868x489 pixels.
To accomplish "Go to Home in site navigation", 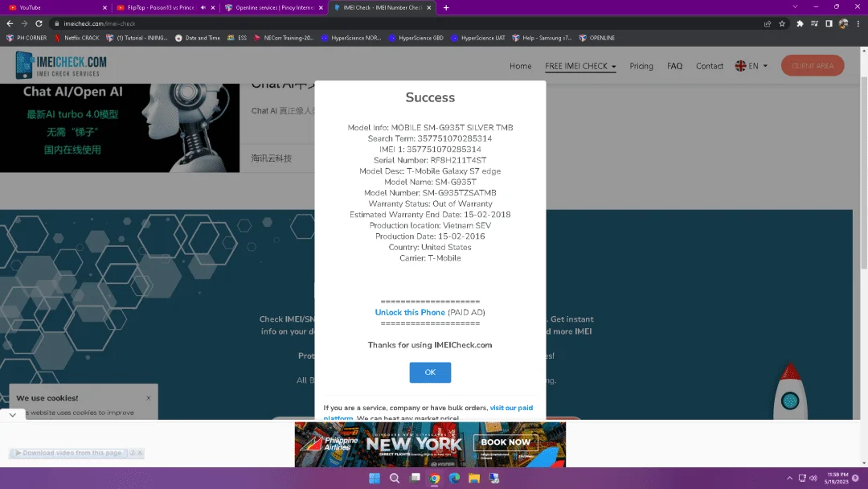I will click(x=520, y=66).
